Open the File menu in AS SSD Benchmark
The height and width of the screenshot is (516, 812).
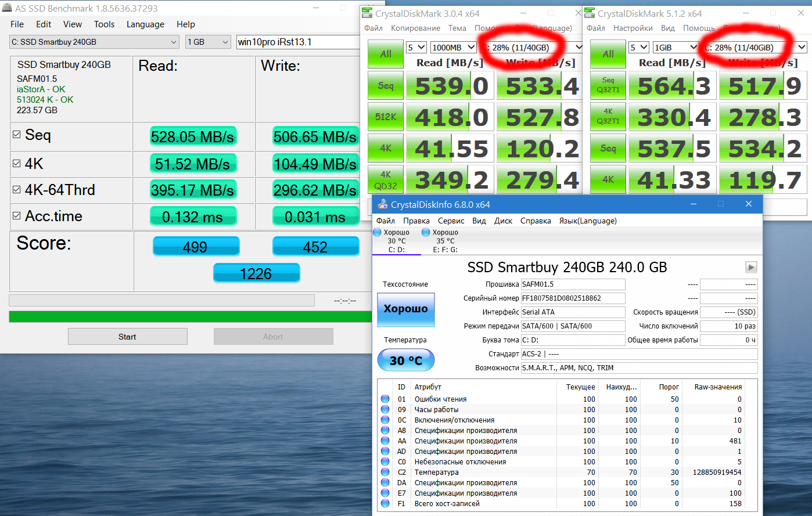[x=17, y=24]
